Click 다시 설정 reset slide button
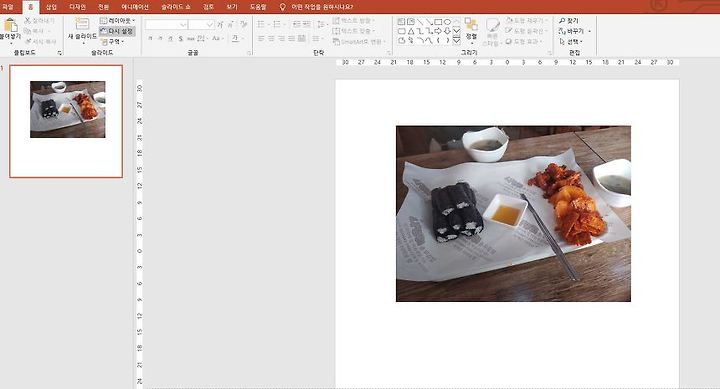The width and height of the screenshot is (720, 389). 117,31
